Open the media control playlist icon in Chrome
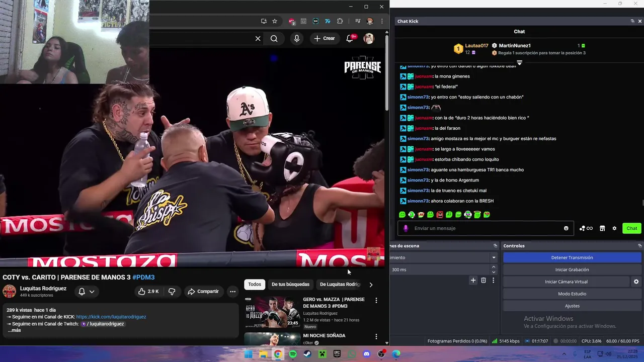The height and width of the screenshot is (362, 644). tap(358, 21)
